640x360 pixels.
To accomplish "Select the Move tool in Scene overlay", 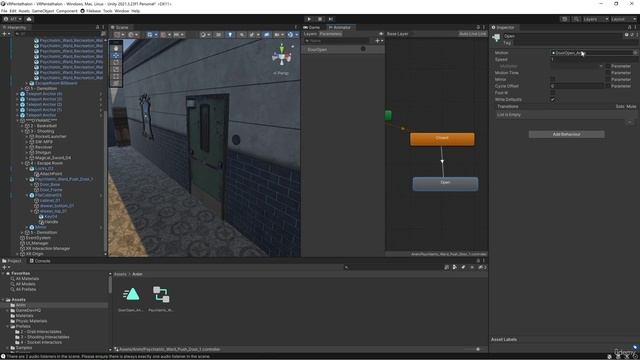I will [x=116, y=55].
